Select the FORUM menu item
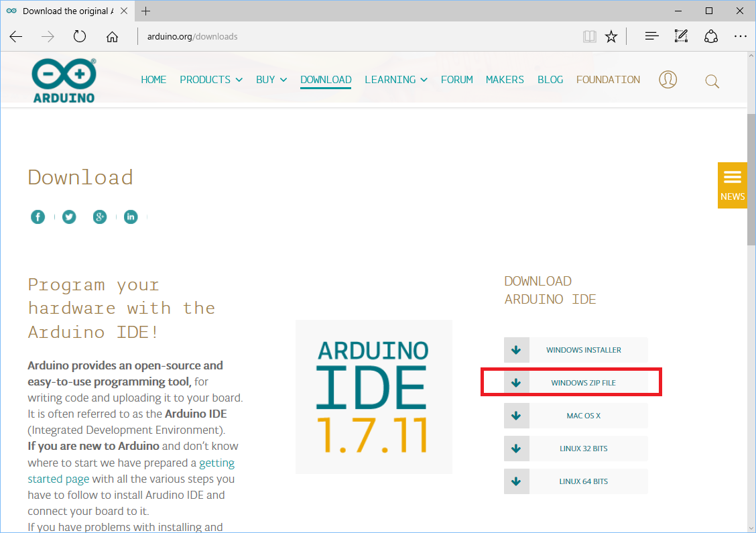Screen dimensions: 756x533 point(456,79)
